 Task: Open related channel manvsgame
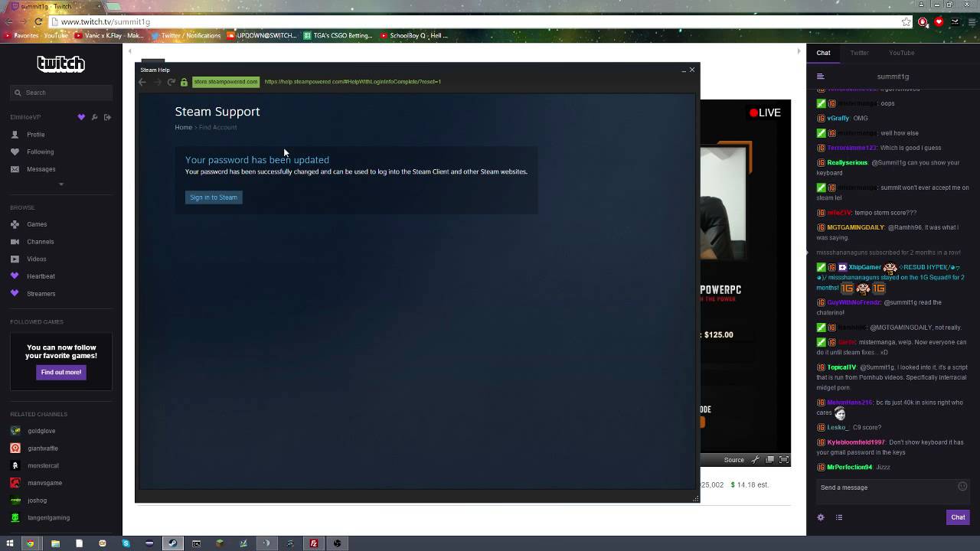44,483
